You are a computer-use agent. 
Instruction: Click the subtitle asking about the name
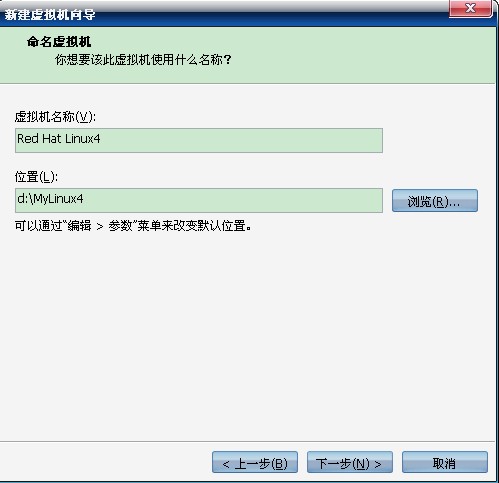tap(143, 60)
